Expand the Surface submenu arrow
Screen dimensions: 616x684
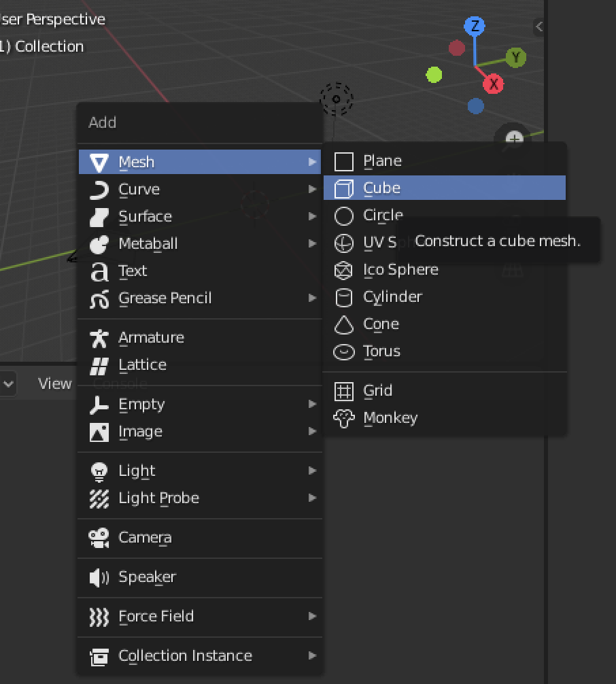point(312,216)
